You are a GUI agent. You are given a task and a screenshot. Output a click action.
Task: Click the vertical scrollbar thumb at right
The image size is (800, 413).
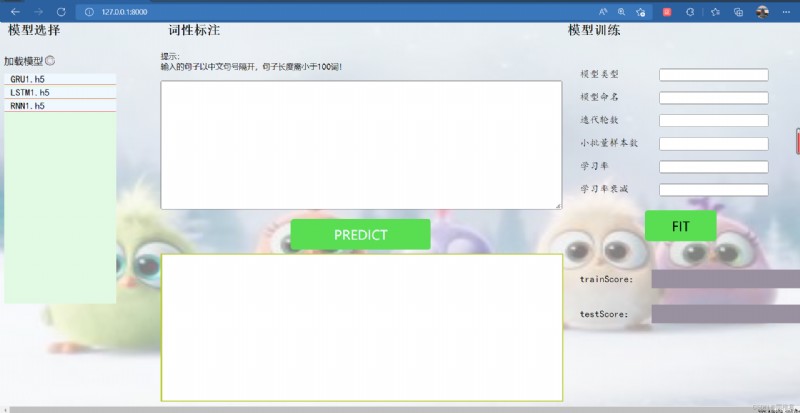pos(798,141)
